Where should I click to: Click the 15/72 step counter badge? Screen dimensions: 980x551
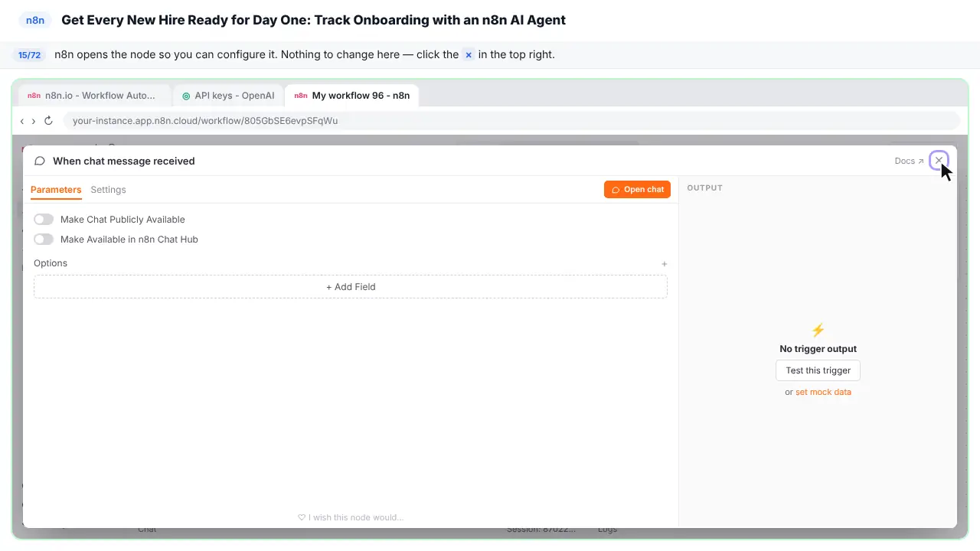click(29, 55)
